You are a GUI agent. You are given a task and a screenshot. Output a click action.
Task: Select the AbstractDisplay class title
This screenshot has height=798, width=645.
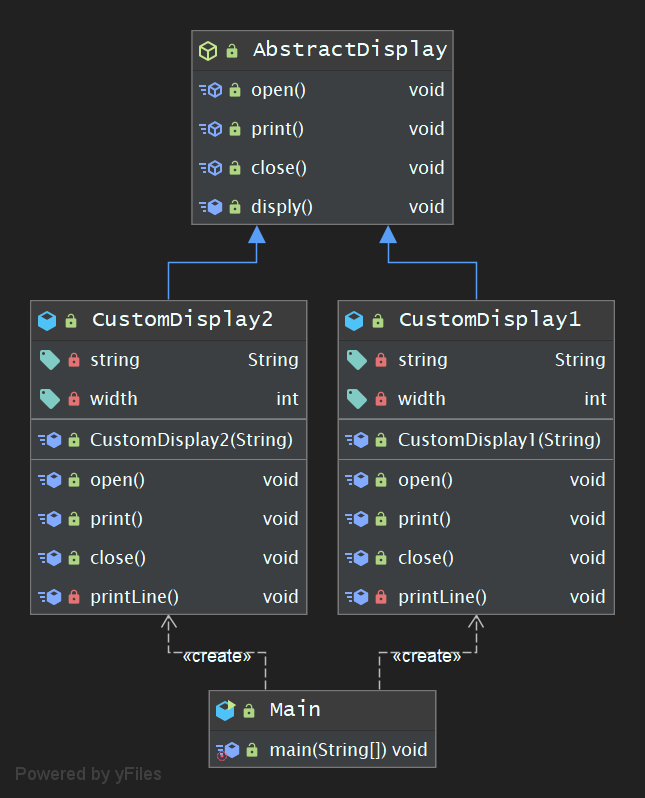point(349,50)
